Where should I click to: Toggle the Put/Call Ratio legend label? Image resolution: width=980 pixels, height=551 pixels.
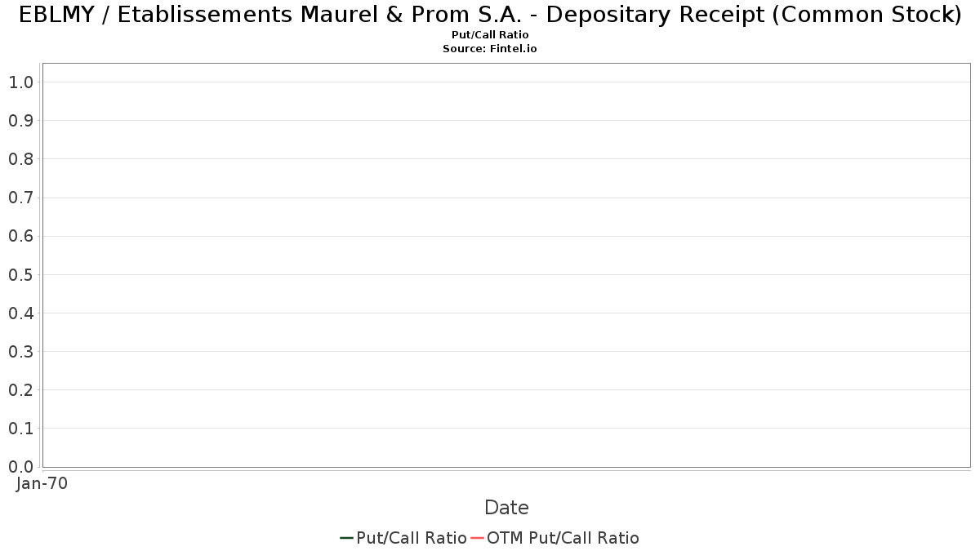[x=412, y=538]
